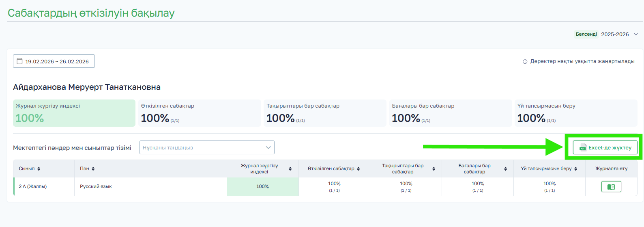Click the calendar icon in date range field
Image resolution: width=644 pixels, height=227 pixels.
[19, 61]
